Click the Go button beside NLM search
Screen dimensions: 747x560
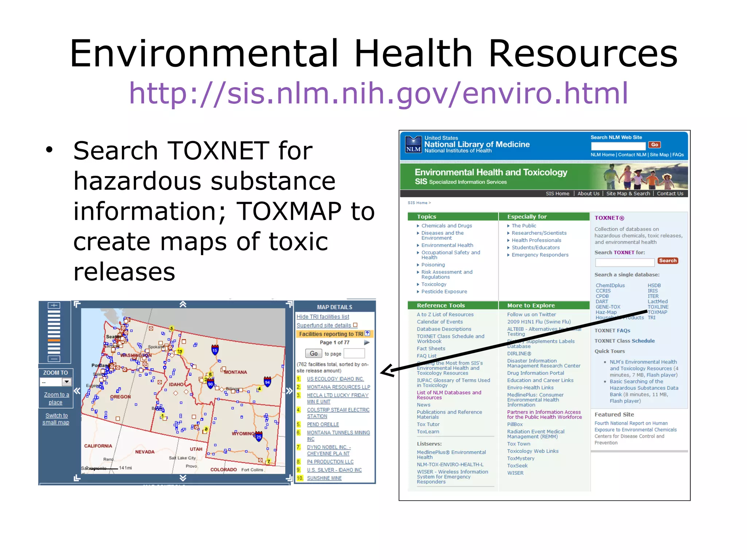(654, 145)
